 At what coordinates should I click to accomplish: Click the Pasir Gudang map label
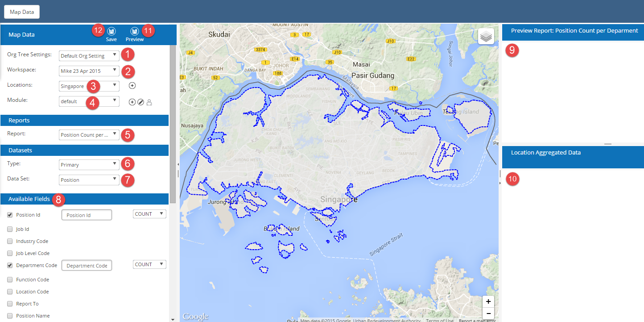[373, 75]
